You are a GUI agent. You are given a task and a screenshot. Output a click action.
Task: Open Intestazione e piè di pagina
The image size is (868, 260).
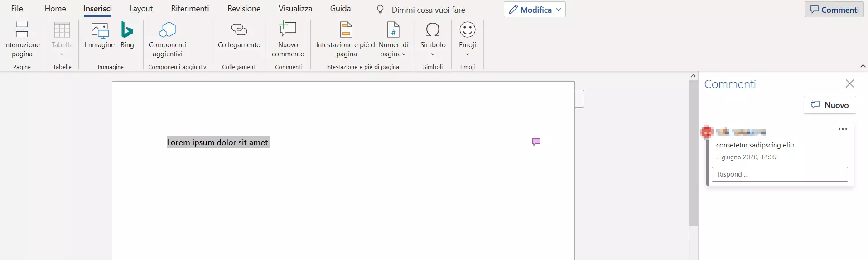coord(347,39)
